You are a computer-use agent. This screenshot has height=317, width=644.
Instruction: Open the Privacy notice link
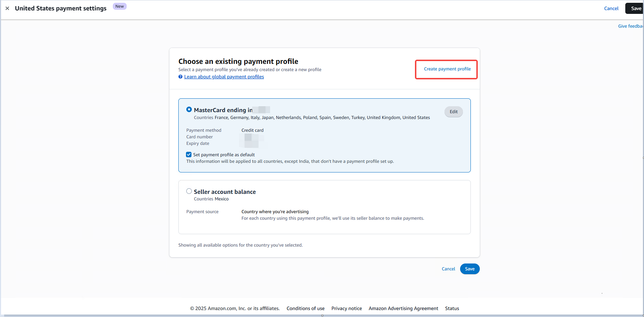(x=346, y=308)
